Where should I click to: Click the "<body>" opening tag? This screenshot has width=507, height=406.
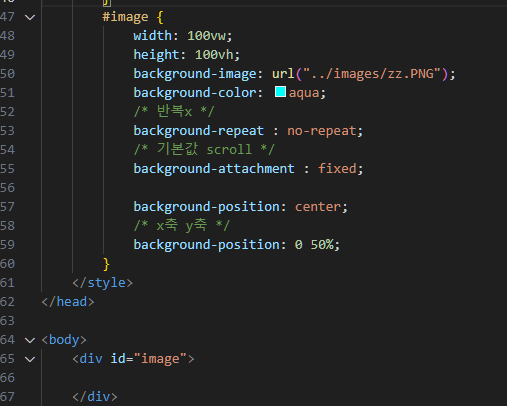64,340
